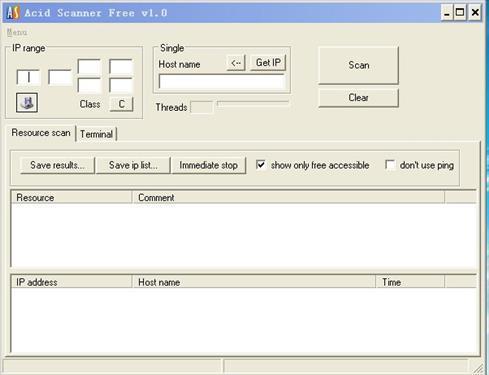Click the Immediate stop button
Image resolution: width=489 pixels, height=375 pixels.
click(x=209, y=165)
